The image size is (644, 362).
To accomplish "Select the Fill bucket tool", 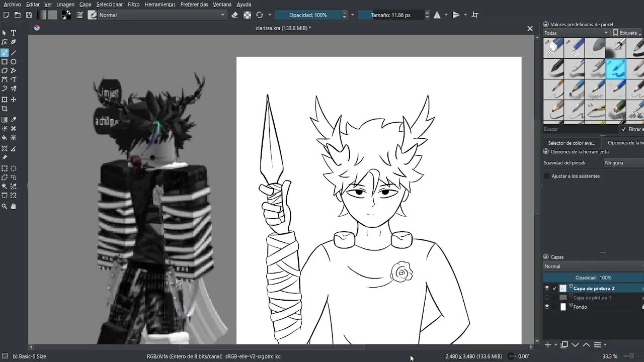I will click(x=5, y=138).
